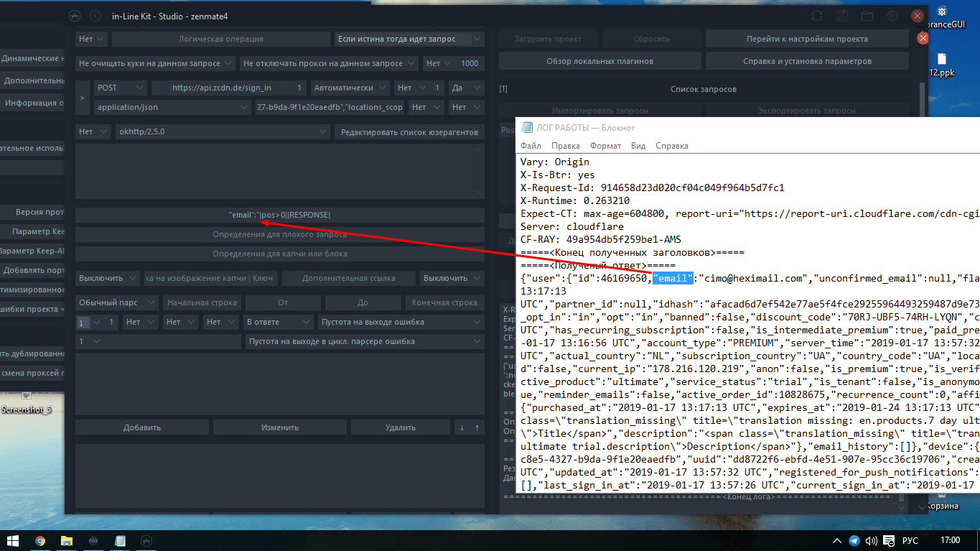Open Chrome from the taskbar
Screen dimensions: 980x551
click(x=40, y=540)
